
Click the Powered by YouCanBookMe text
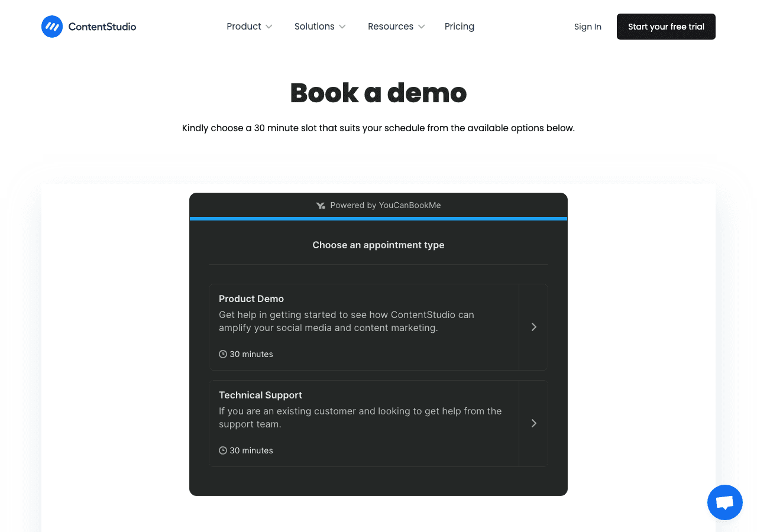point(386,205)
